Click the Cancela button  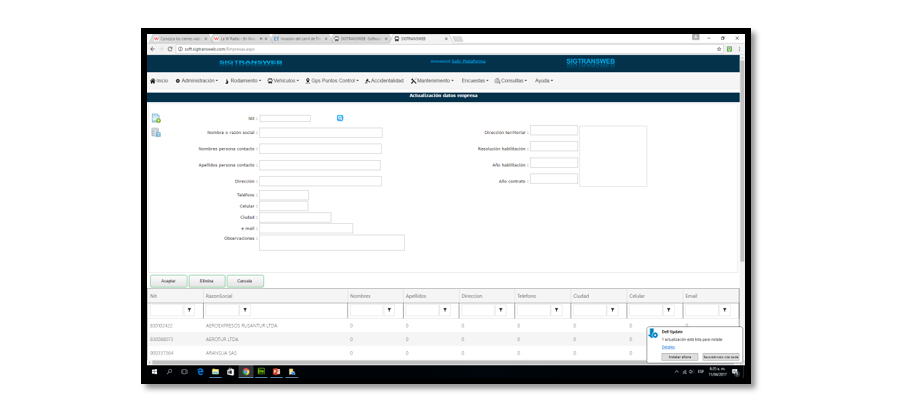point(245,281)
